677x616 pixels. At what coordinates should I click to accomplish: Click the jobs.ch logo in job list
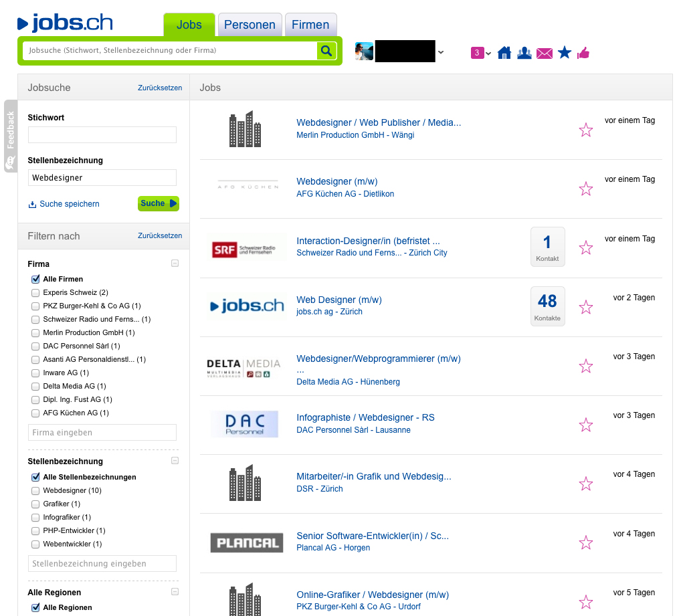(x=247, y=306)
